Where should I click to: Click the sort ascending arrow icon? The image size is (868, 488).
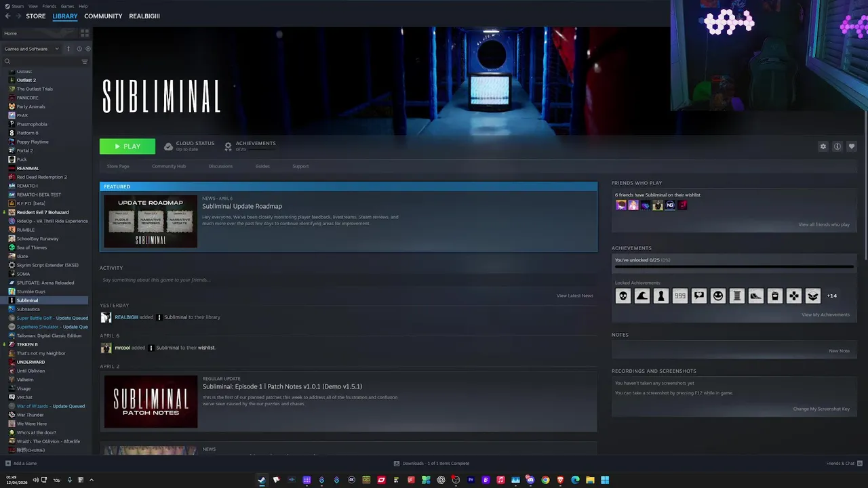tap(68, 49)
